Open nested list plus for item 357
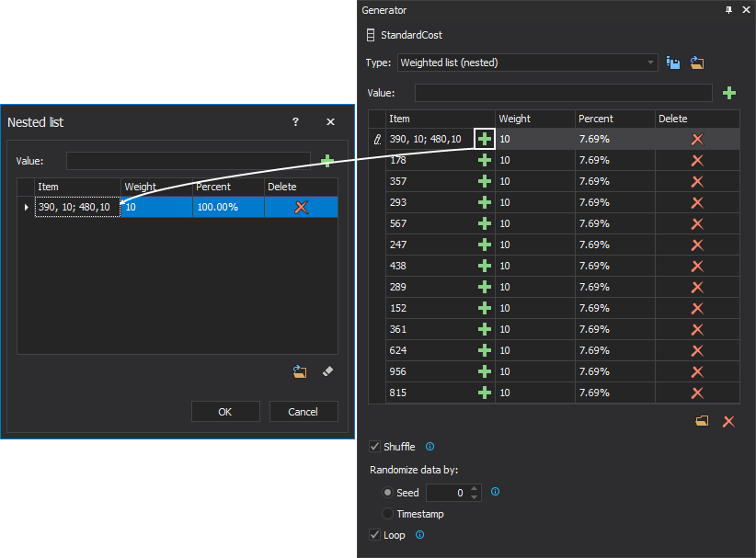Screen dimensions: 756x558 click(x=484, y=181)
